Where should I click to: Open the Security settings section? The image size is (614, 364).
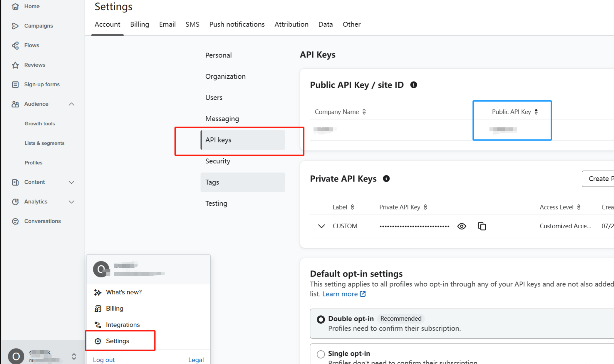click(x=218, y=161)
